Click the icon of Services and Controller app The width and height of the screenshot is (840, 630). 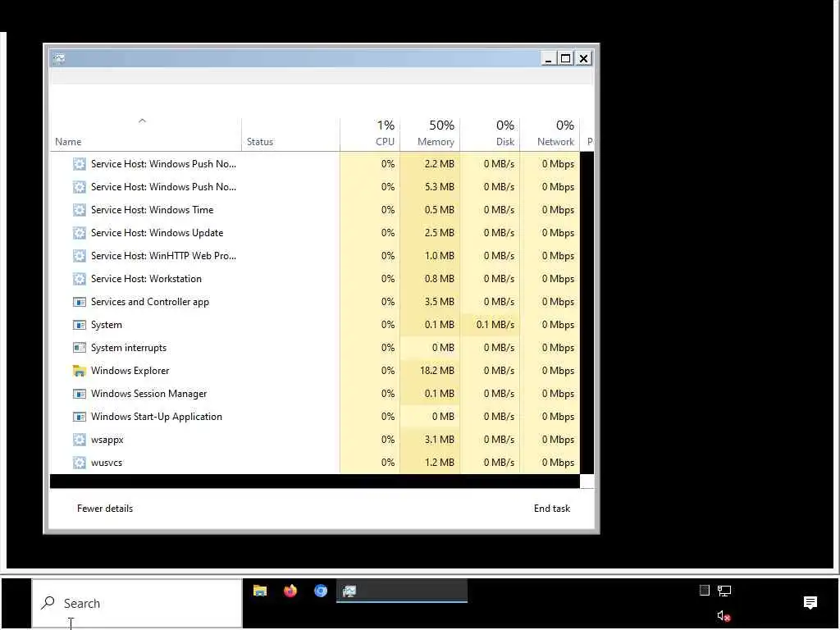click(80, 302)
